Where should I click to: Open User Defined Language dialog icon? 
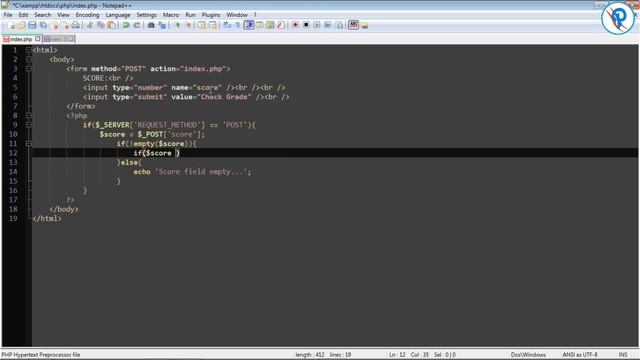click(260, 25)
